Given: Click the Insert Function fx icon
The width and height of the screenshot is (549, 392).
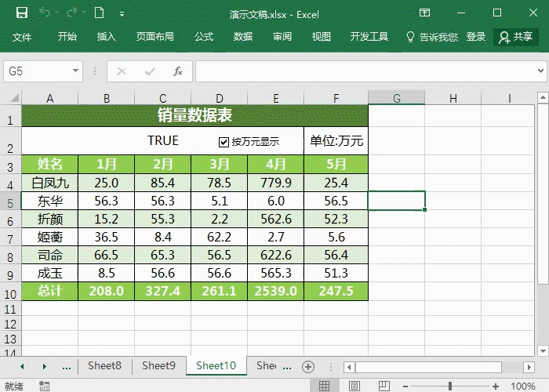Looking at the screenshot, I should point(178,71).
